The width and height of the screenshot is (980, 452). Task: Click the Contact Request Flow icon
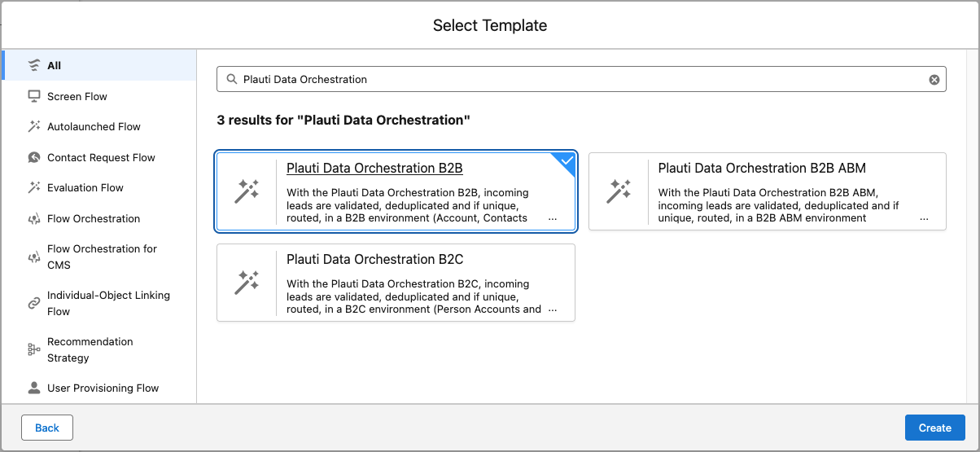pos(34,157)
